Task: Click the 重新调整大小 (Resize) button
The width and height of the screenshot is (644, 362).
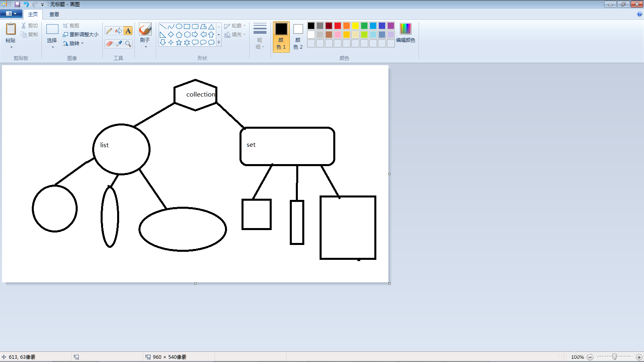Action: [80, 34]
